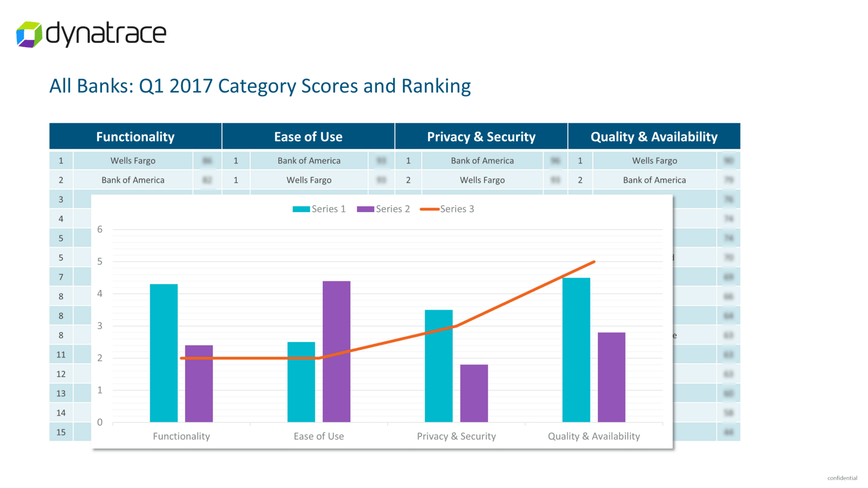Click Bank of America in Quality & Availability column
The height and width of the screenshot is (488, 868).
(655, 180)
